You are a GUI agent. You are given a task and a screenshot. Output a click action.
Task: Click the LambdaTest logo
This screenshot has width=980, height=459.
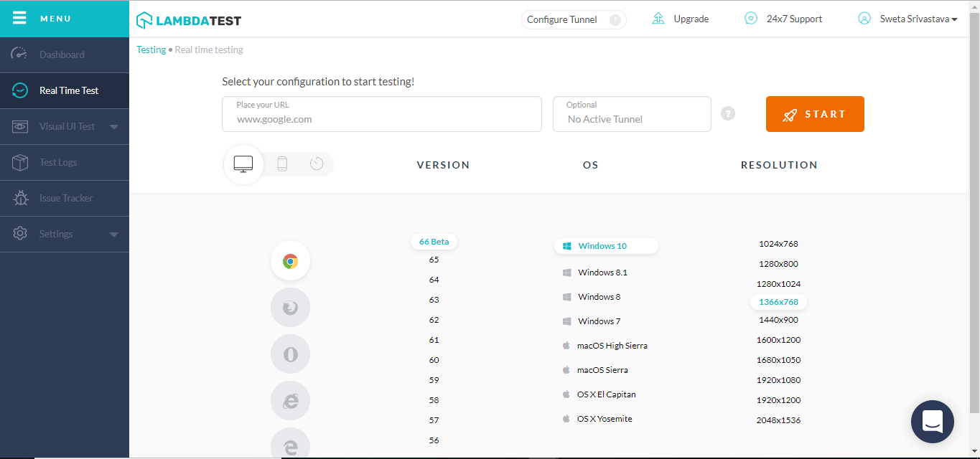point(189,20)
